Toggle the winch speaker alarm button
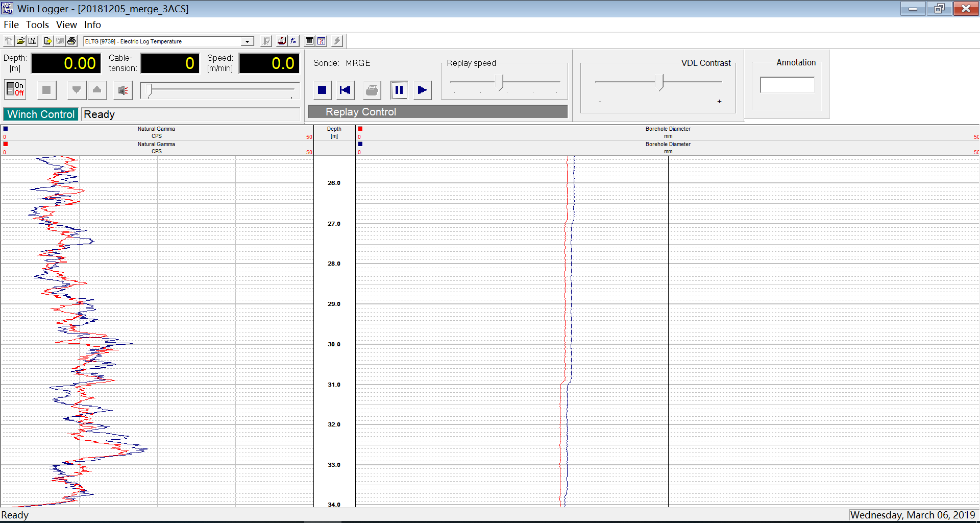980x523 pixels. click(122, 90)
